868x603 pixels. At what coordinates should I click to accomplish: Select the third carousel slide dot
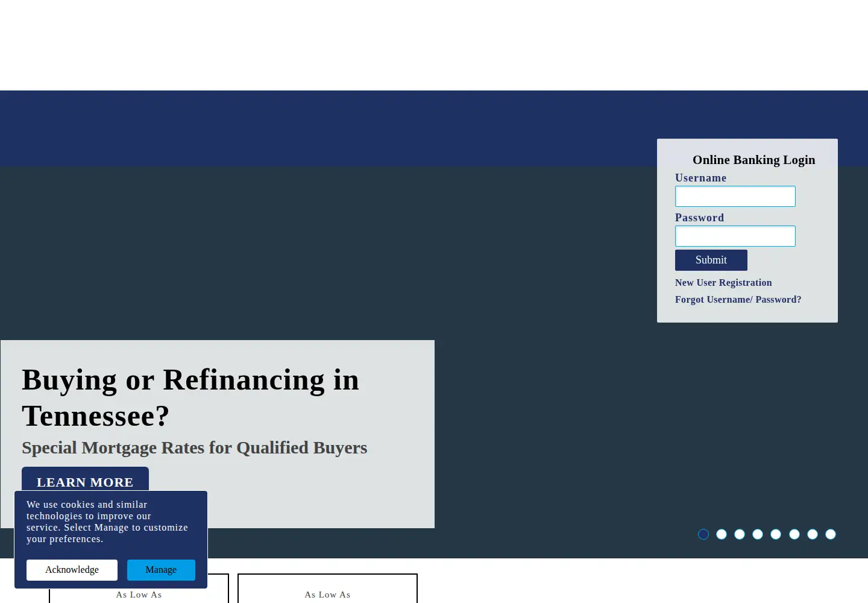click(740, 534)
